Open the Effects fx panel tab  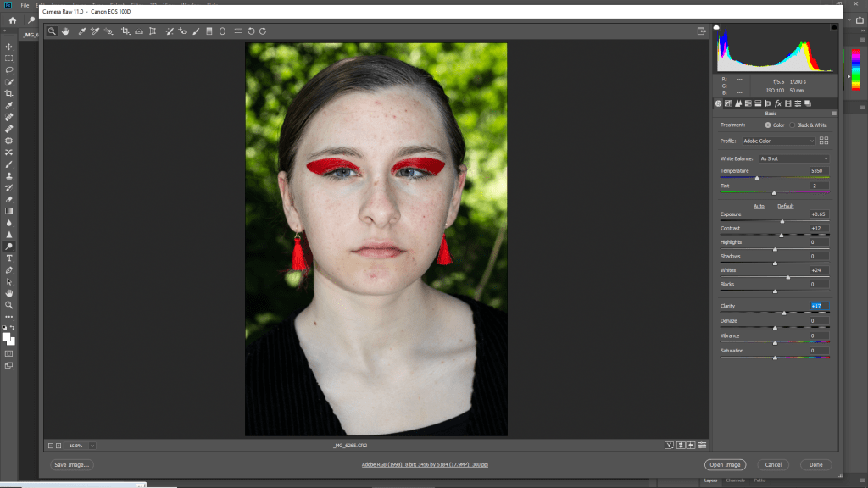pos(777,103)
